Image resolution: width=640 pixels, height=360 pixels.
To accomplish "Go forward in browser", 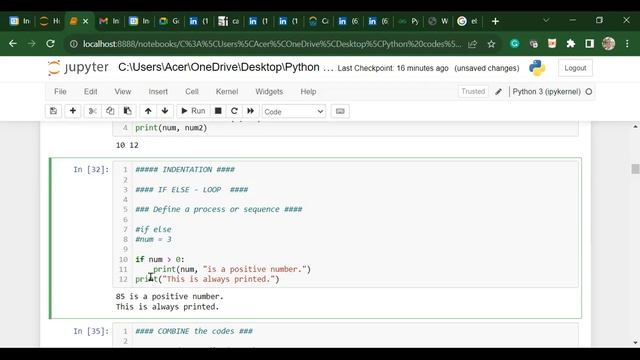I will [31, 44].
